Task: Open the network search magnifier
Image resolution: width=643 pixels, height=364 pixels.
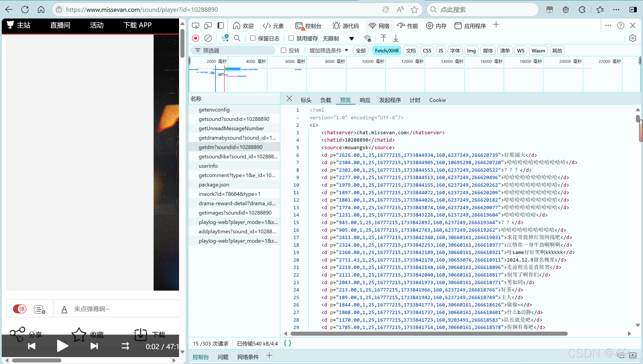Action: coord(237,38)
